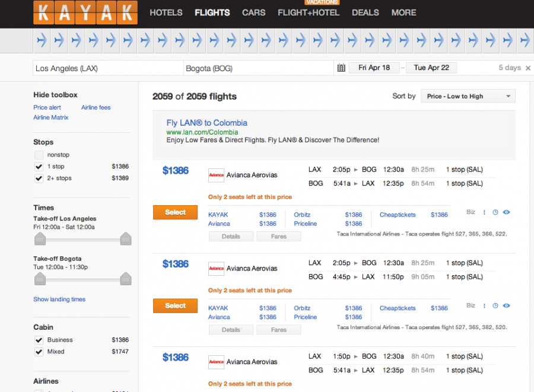This screenshot has width=534, height=392.
Task: Uncheck the Business cabin checkbox
Action: (x=39, y=340)
